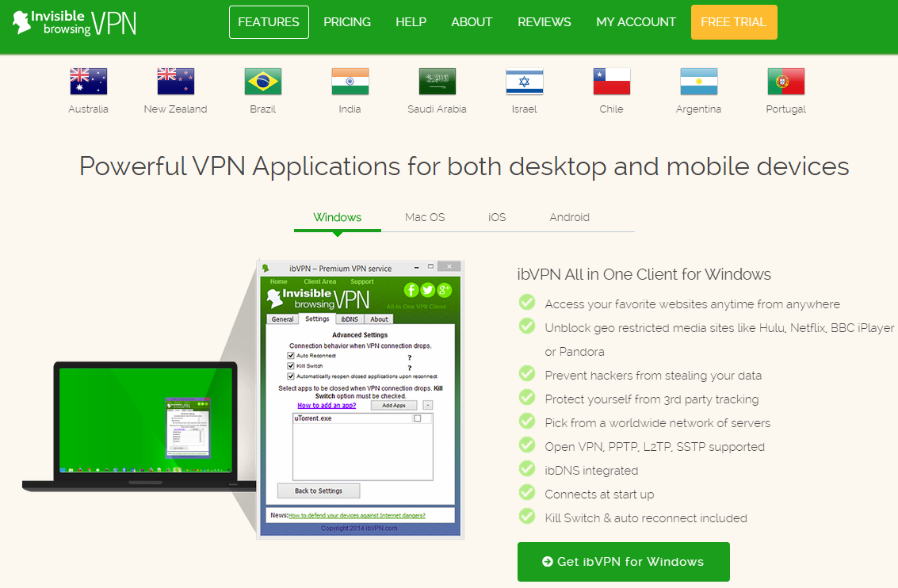The image size is (898, 588).
Task: Open the ibDNS tab in ibVPN client
Action: 350,319
